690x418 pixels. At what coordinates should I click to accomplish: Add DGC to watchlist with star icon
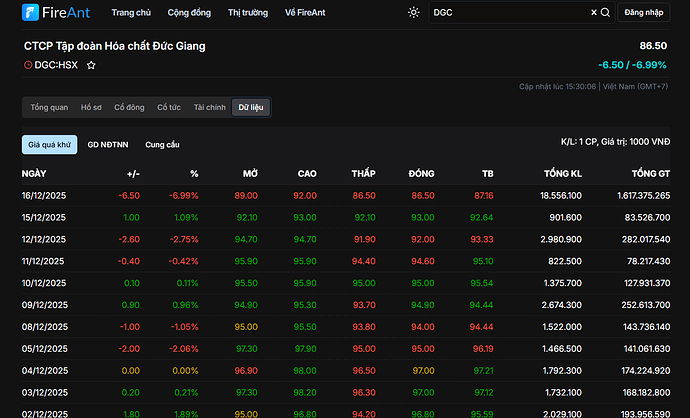tap(91, 65)
